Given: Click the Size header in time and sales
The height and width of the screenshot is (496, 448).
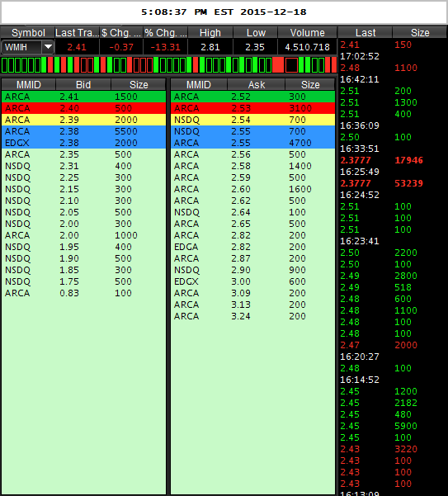Looking at the screenshot, I should 420,32.
